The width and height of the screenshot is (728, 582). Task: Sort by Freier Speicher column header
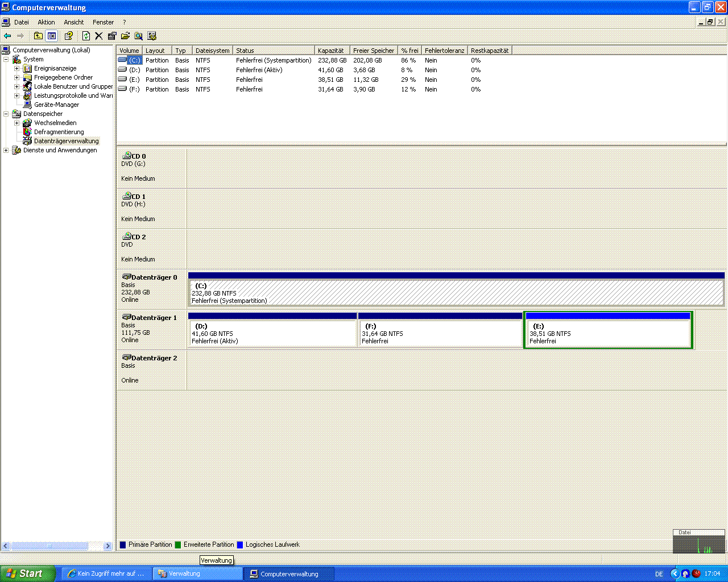point(374,51)
